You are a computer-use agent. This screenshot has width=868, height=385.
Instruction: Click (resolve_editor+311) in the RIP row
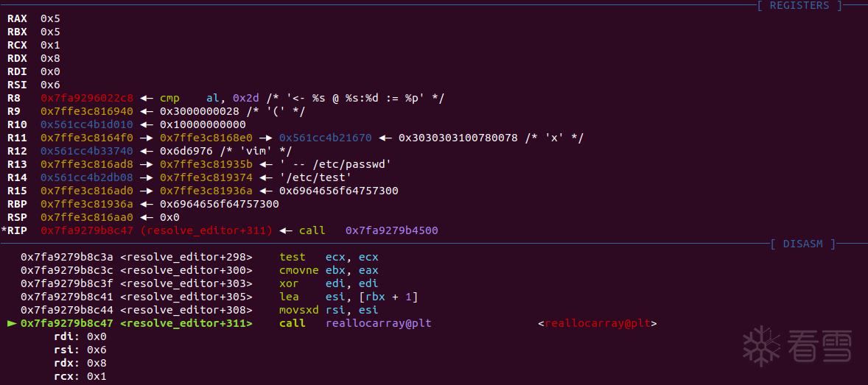click(206, 230)
